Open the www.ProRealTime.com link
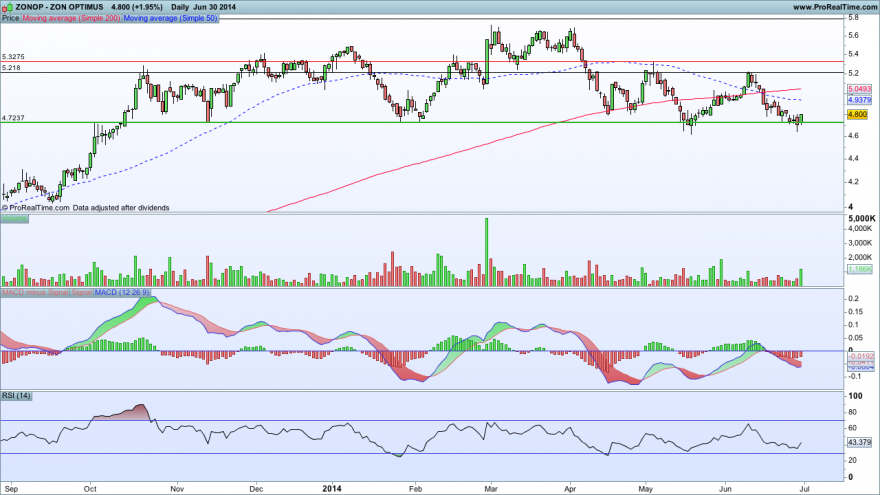This screenshot has width=880, height=495. coord(835,7)
